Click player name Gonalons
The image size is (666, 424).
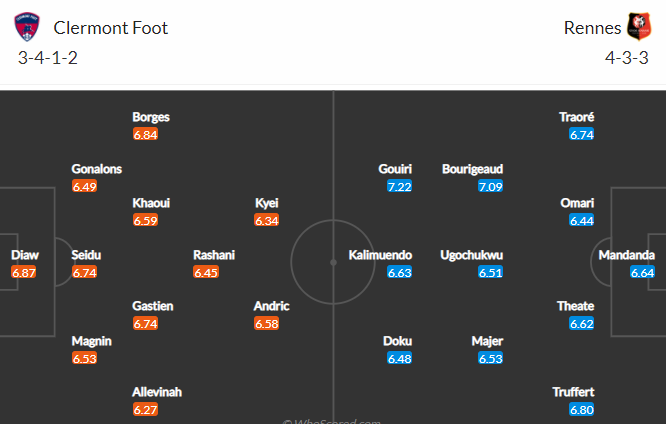96,169
